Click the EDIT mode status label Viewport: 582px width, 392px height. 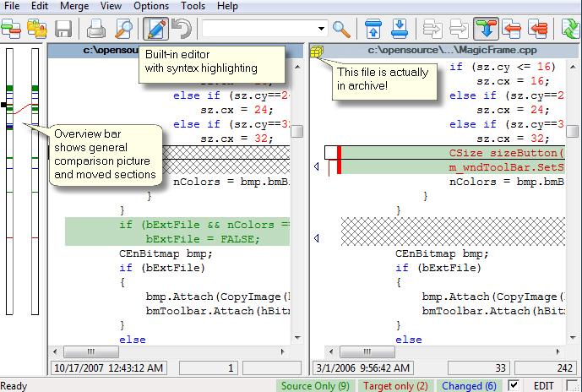pyautogui.click(x=544, y=386)
